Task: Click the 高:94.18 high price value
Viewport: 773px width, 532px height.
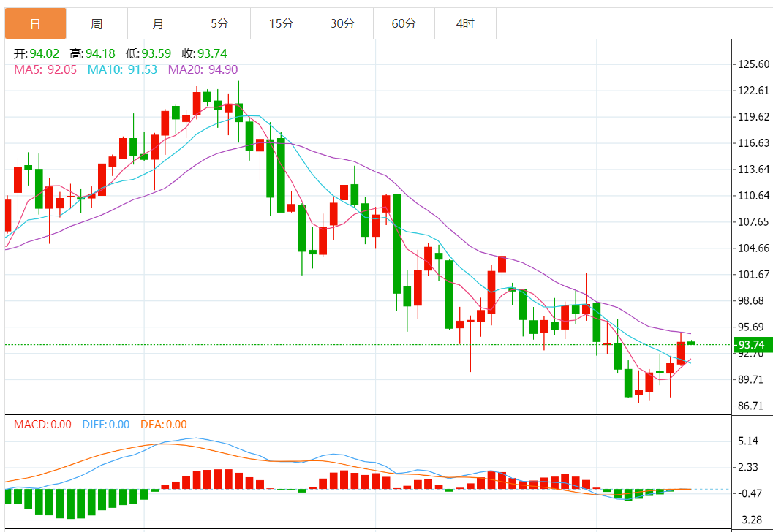Action: point(93,53)
